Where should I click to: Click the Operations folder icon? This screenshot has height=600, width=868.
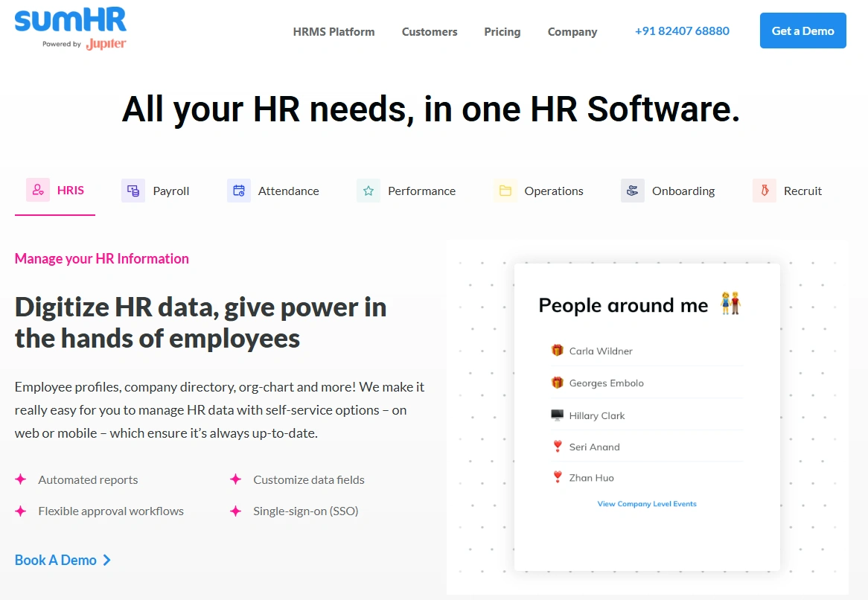click(505, 191)
